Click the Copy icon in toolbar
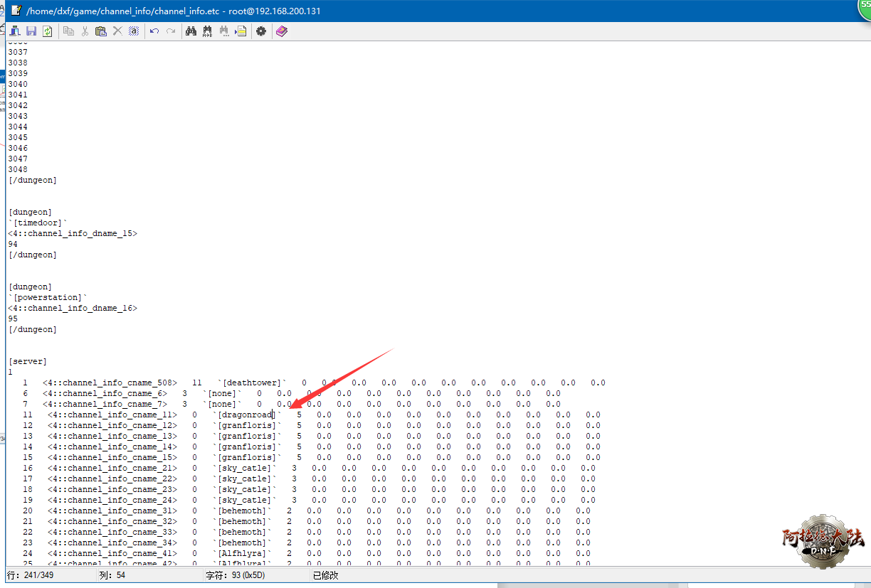 click(x=69, y=31)
